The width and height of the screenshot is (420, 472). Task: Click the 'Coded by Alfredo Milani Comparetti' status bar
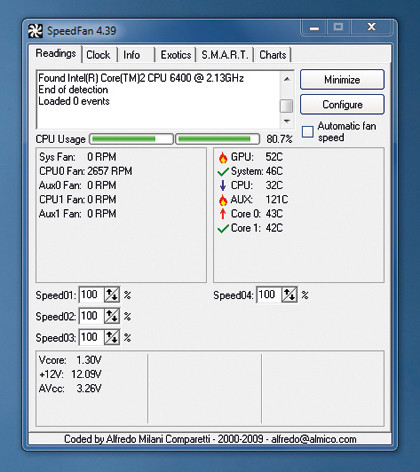[x=210, y=439]
